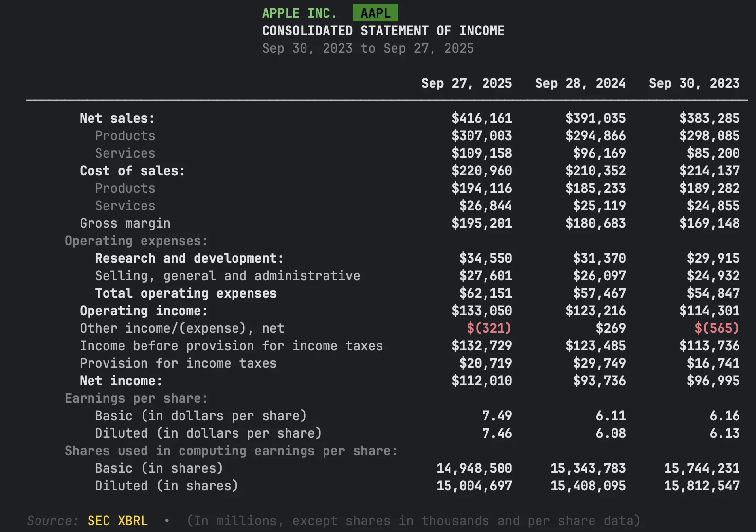This screenshot has height=532, width=756.
Task: Click diluted EPS value 6.08
Action: pos(611,433)
